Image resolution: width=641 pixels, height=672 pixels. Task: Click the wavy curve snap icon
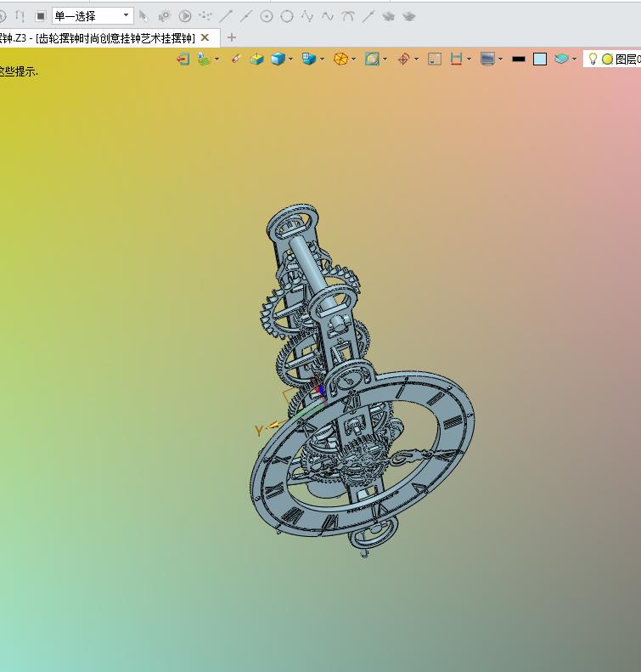pos(328,16)
